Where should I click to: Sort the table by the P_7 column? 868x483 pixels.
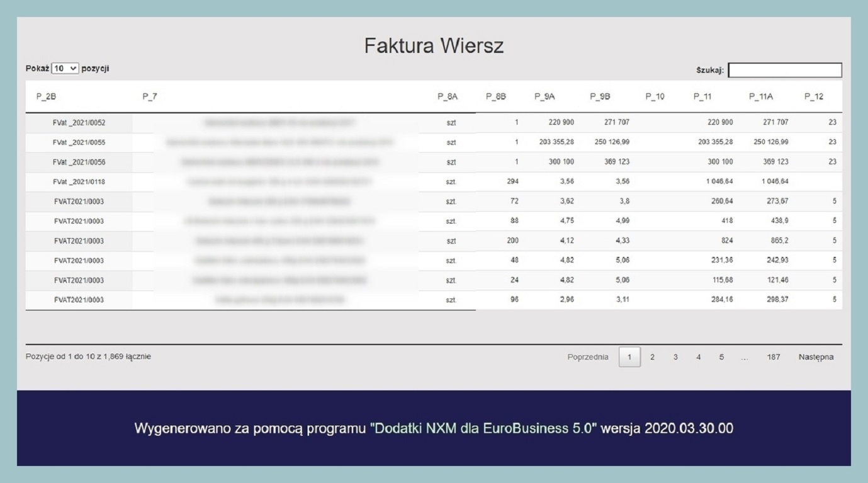pyautogui.click(x=149, y=96)
